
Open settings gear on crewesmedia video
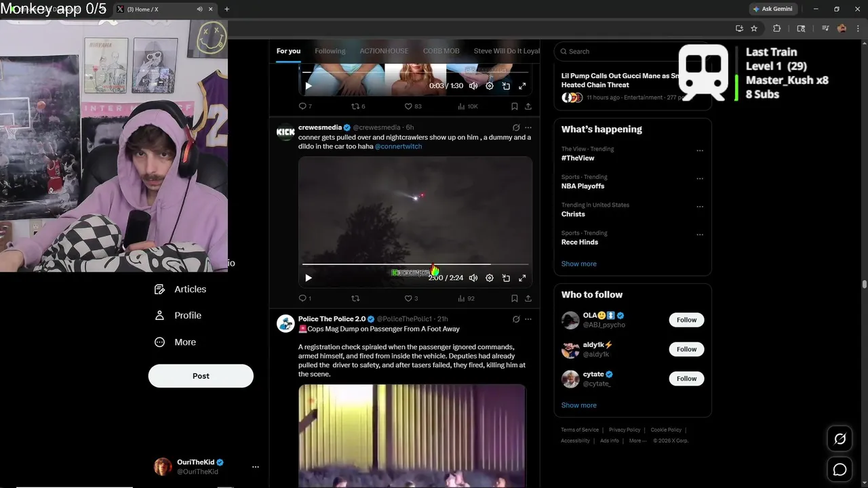tap(490, 278)
